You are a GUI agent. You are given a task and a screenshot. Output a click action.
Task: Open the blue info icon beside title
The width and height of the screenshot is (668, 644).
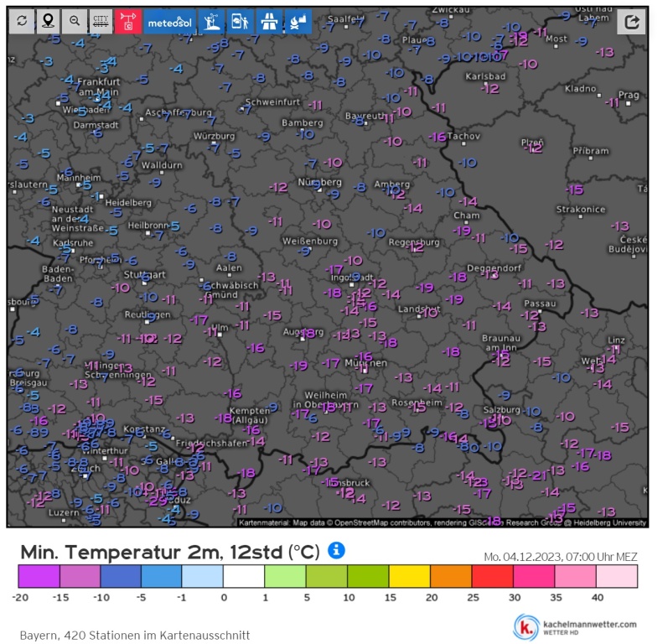point(336,550)
